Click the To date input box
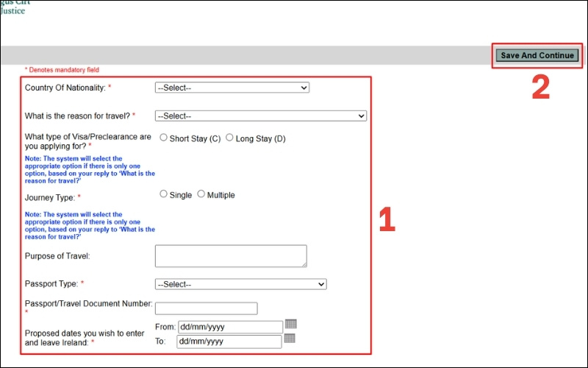 pos(229,342)
